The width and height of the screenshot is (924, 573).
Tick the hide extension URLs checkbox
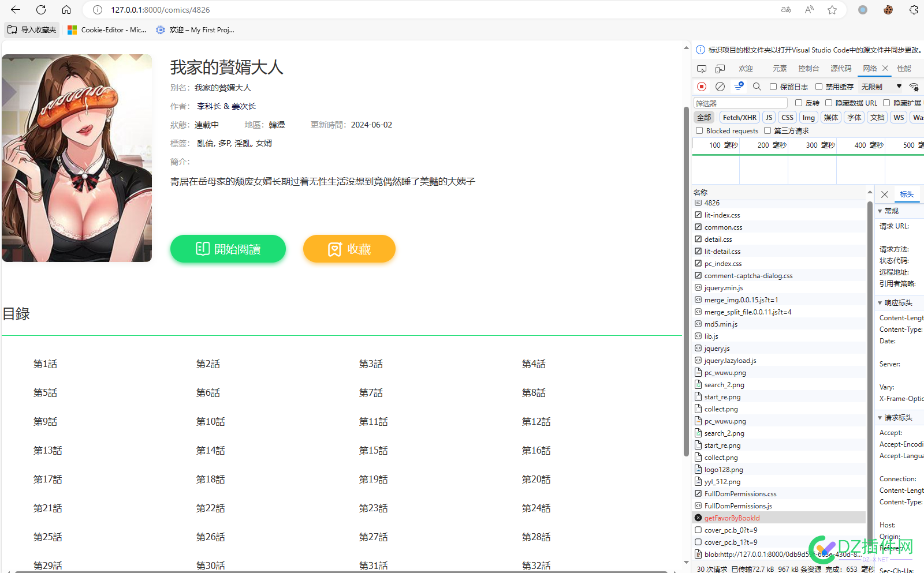coord(886,103)
